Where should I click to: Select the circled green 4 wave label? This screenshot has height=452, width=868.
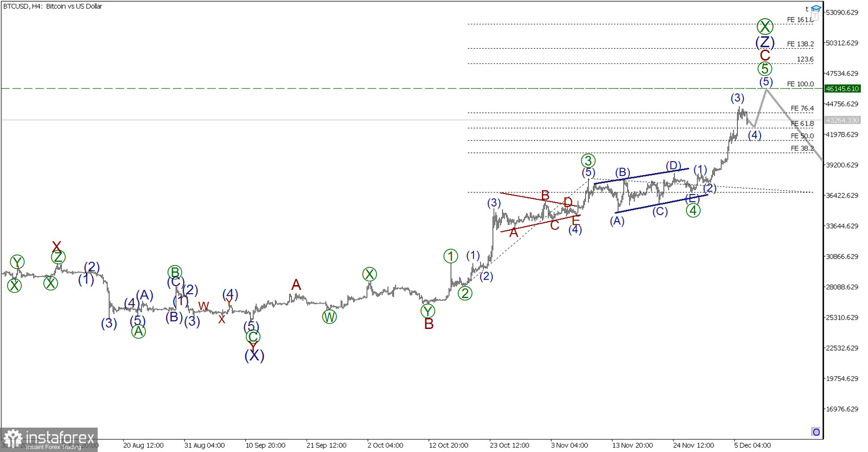693,210
